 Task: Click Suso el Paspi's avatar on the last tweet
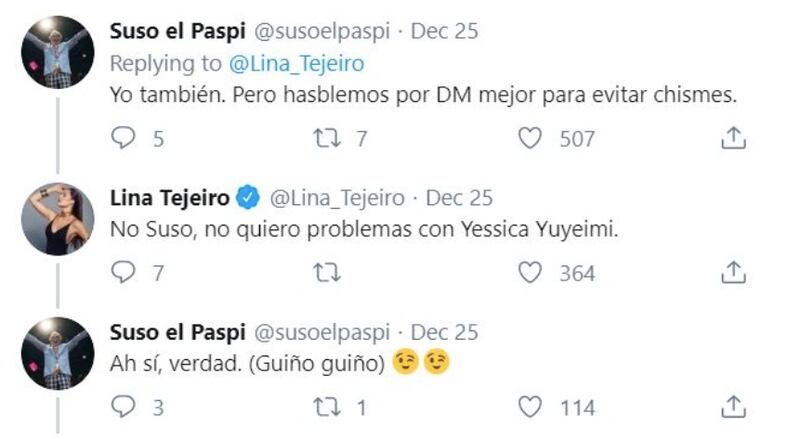pyautogui.click(x=57, y=352)
